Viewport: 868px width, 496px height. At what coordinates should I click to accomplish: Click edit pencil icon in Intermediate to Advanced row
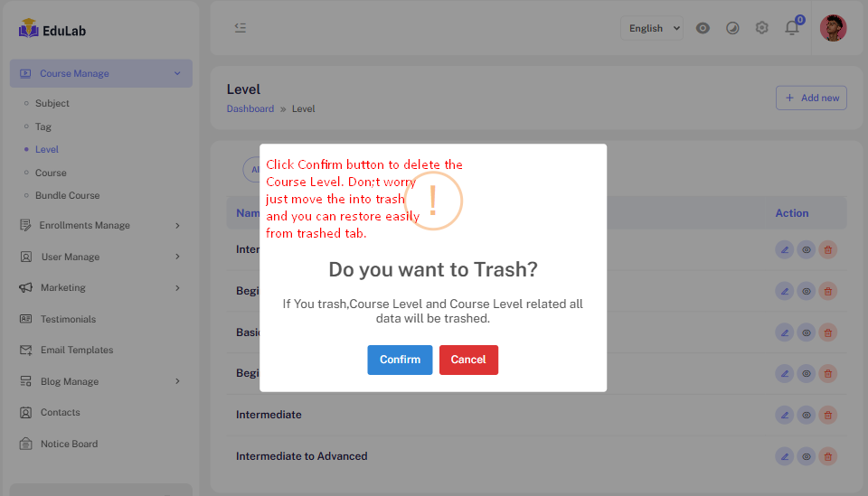click(x=784, y=456)
